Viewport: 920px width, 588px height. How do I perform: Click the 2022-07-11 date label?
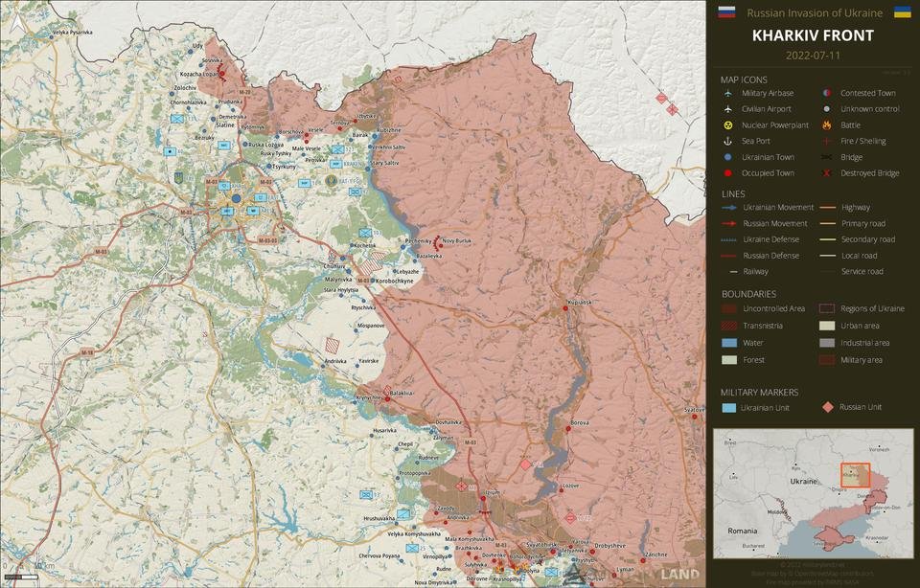[813, 56]
